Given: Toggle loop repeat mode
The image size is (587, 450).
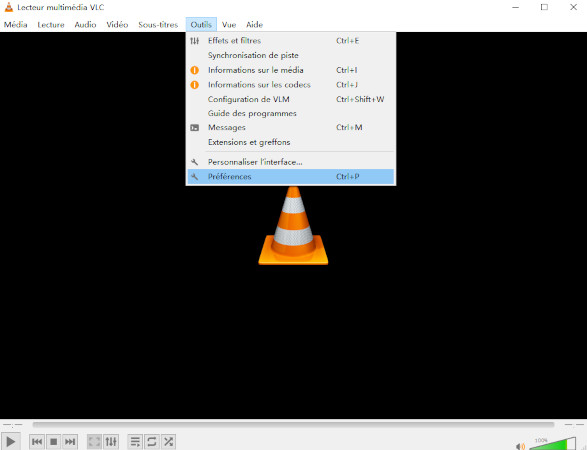Looking at the screenshot, I should 152,442.
